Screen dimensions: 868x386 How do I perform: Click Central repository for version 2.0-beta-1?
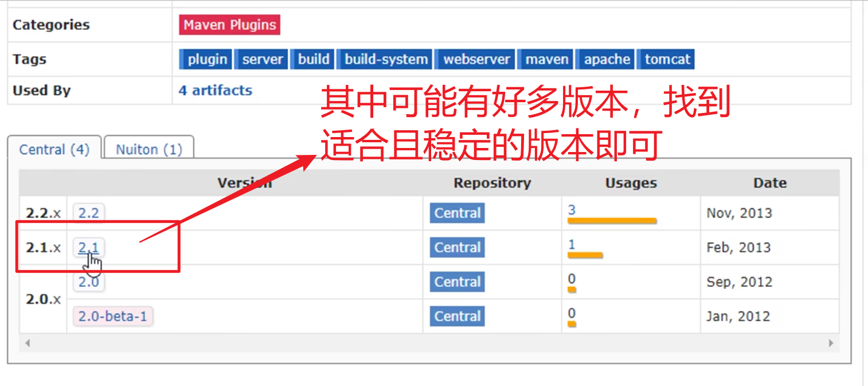[457, 316]
